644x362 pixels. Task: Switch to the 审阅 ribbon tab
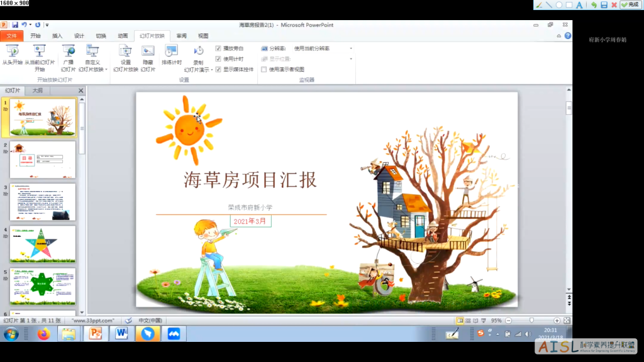click(180, 35)
